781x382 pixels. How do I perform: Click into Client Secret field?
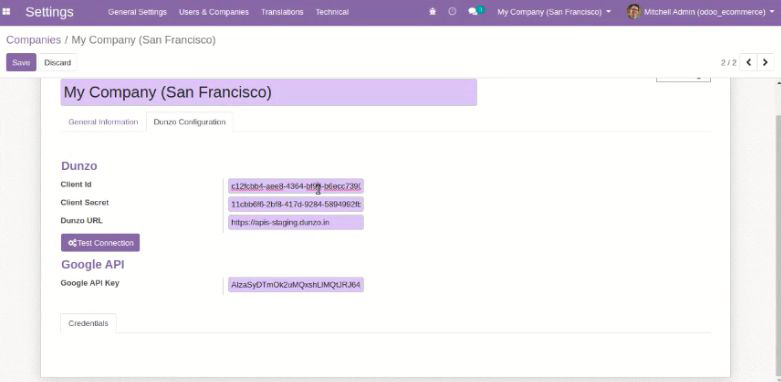click(296, 204)
